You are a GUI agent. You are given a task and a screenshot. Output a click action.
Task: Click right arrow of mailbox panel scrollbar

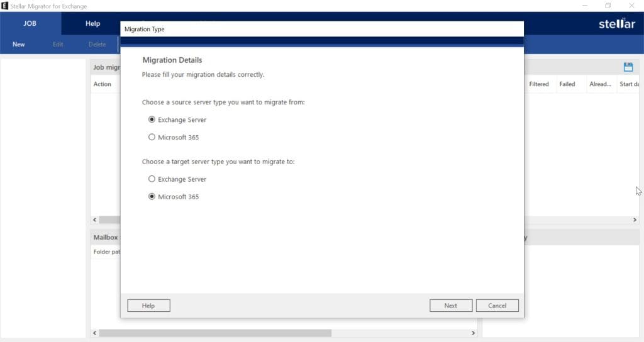pyautogui.click(x=473, y=333)
